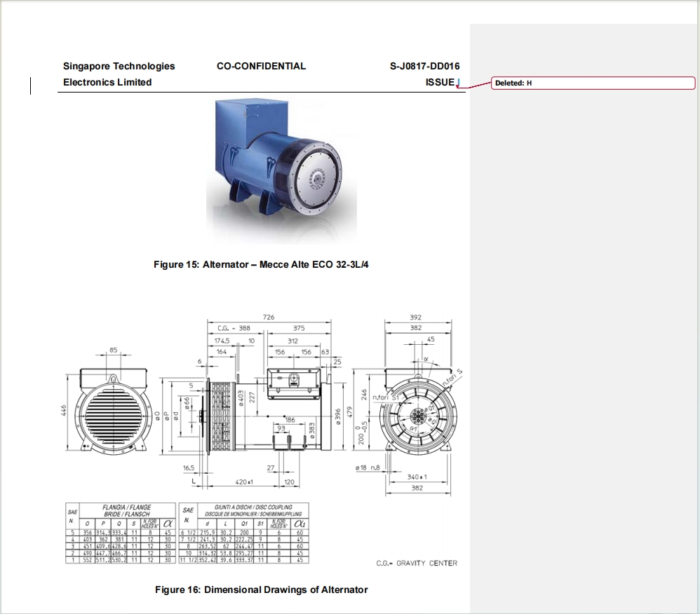Screen dimensions: 700x614
Task: Click the 'C.G. - 388' dimension label
Action: [234, 328]
